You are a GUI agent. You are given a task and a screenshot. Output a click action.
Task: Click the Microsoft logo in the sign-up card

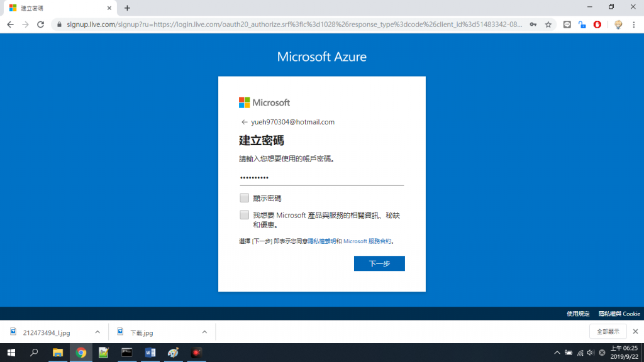[x=265, y=102]
